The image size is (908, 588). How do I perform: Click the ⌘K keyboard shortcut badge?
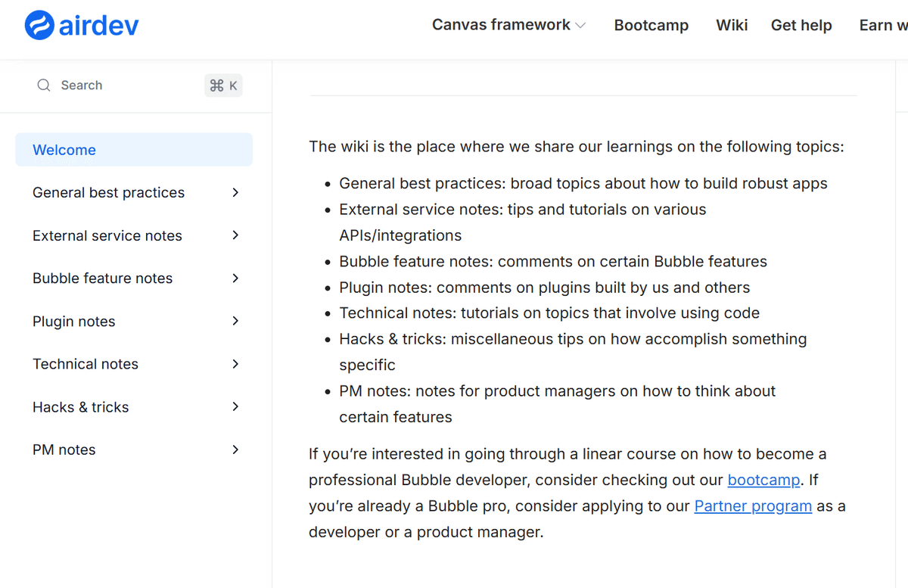click(x=223, y=86)
